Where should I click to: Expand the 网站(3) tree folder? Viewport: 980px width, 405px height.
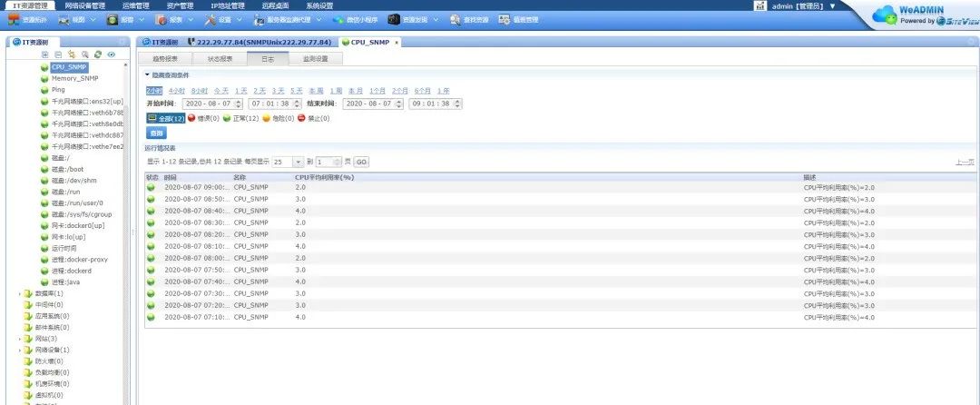(x=19, y=339)
